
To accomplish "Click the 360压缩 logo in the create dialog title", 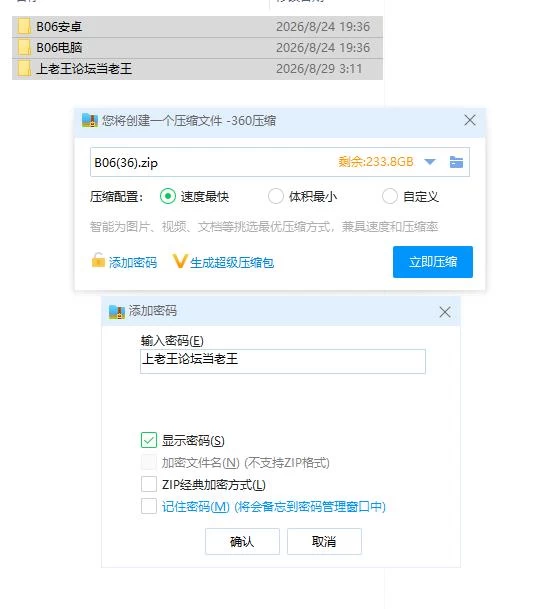I will click(90, 120).
